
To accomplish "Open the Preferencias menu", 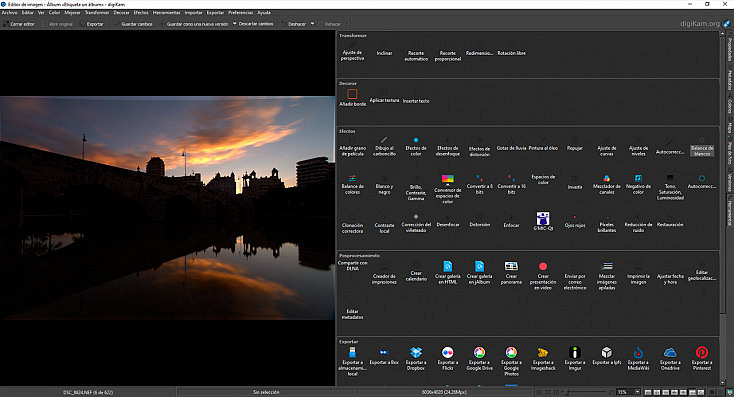I will coord(241,13).
